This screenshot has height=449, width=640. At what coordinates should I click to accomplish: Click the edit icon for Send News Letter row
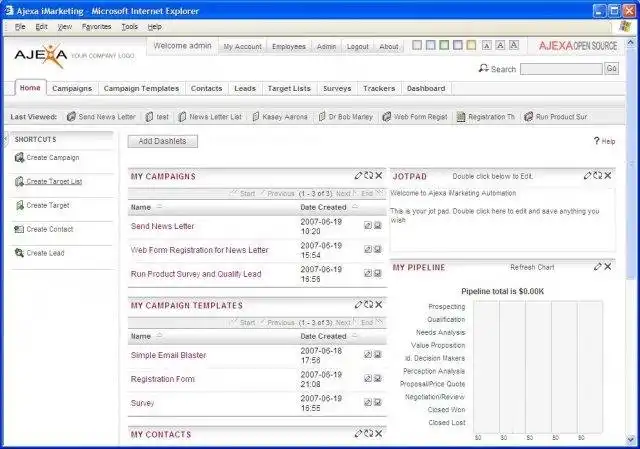click(x=367, y=226)
